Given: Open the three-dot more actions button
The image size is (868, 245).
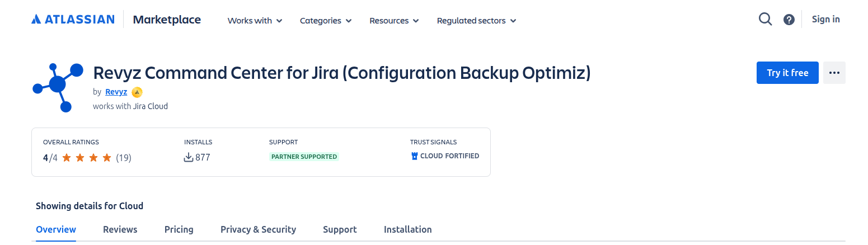Looking at the screenshot, I should click(x=834, y=73).
